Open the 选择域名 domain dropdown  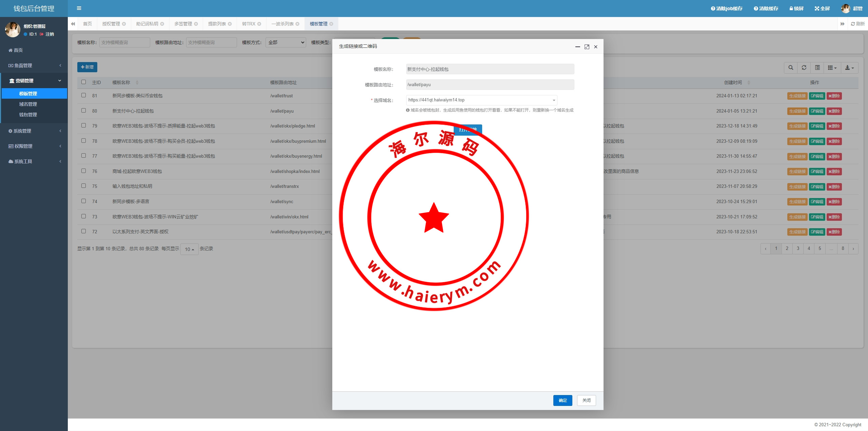pyautogui.click(x=481, y=100)
